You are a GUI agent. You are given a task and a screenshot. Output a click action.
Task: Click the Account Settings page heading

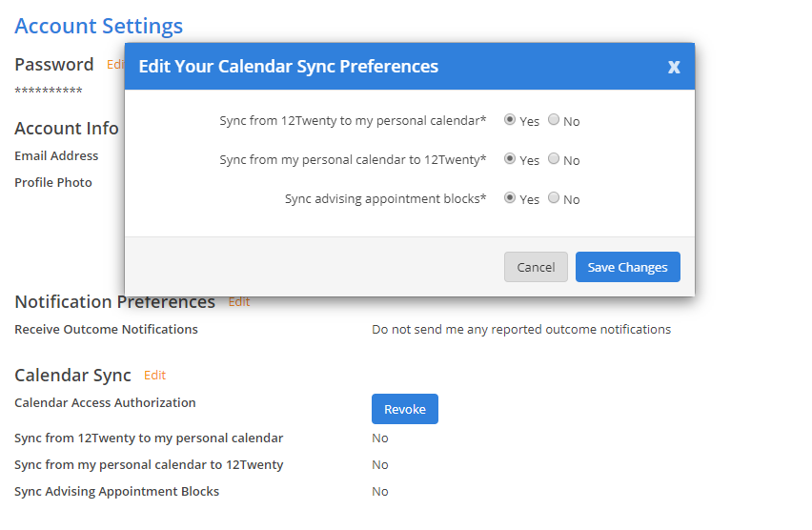click(98, 26)
